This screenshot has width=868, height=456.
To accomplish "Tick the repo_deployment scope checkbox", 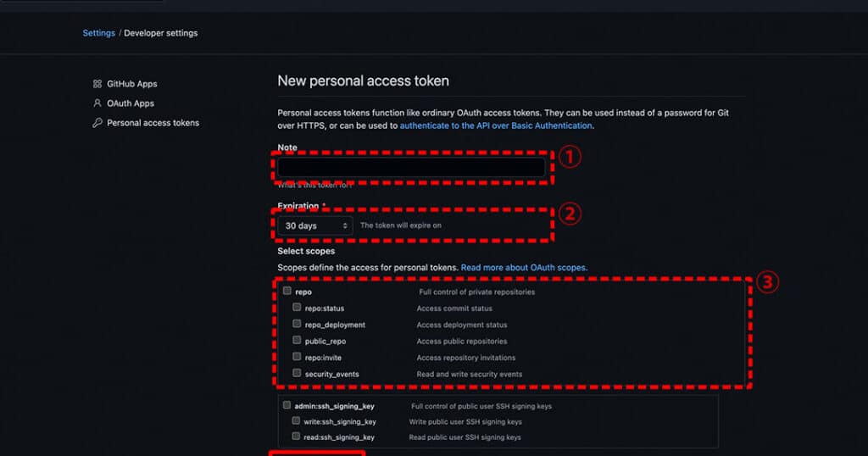I will pos(297,325).
